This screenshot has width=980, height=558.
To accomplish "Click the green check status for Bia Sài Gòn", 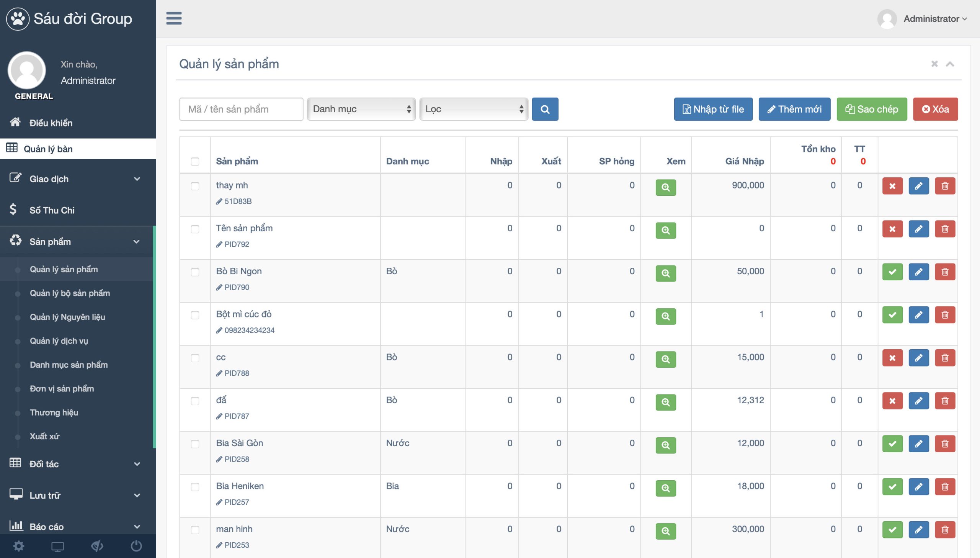I will coord(892,444).
